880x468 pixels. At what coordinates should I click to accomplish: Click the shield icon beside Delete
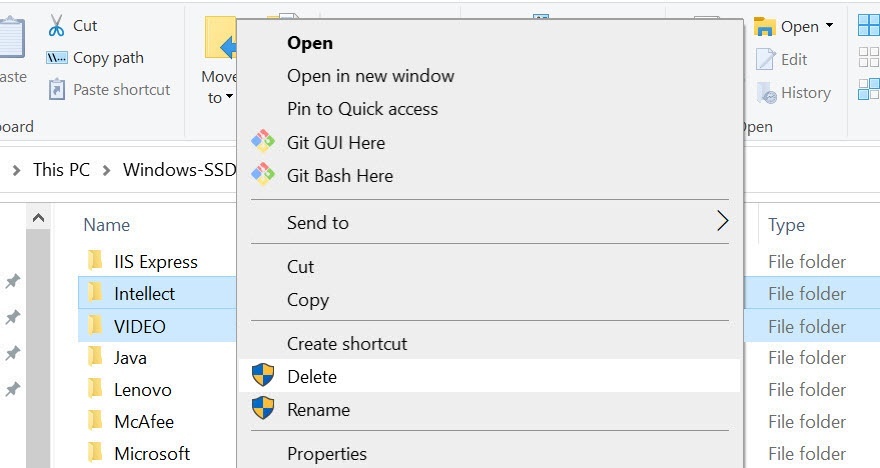[263, 376]
